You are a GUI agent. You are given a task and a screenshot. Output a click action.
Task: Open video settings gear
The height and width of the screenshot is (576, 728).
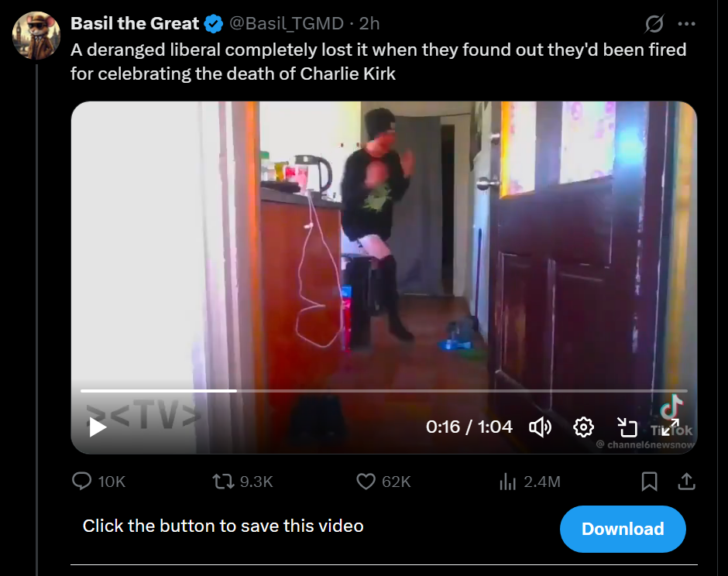[583, 427]
